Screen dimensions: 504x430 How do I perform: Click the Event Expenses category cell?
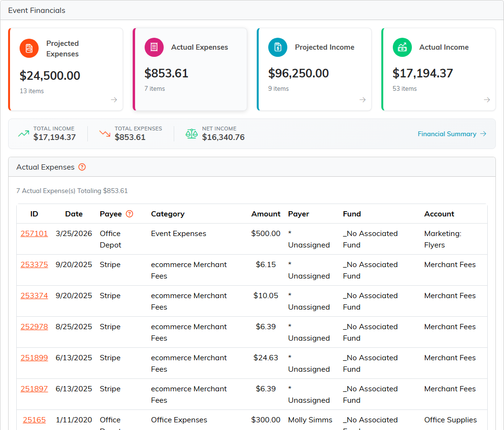tap(178, 233)
